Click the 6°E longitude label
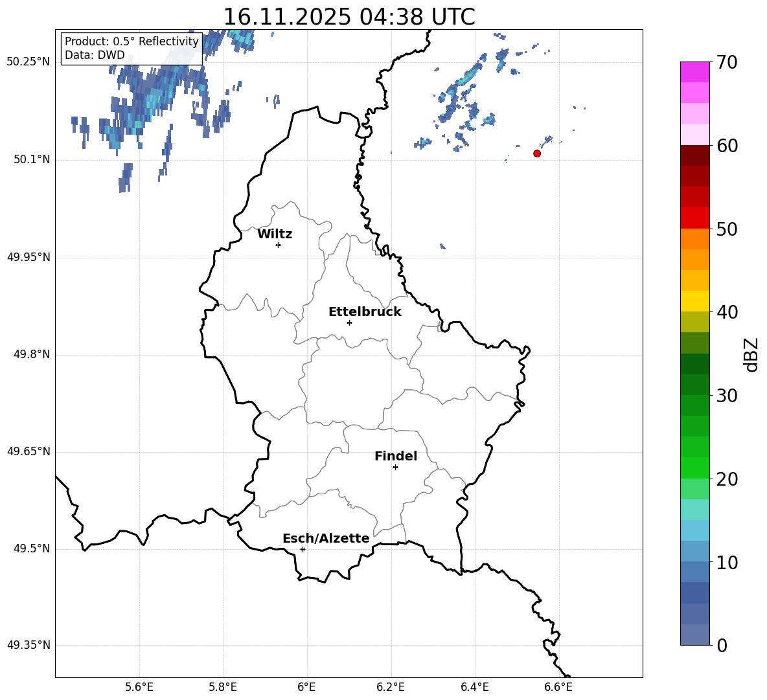767x700 pixels. point(306,687)
